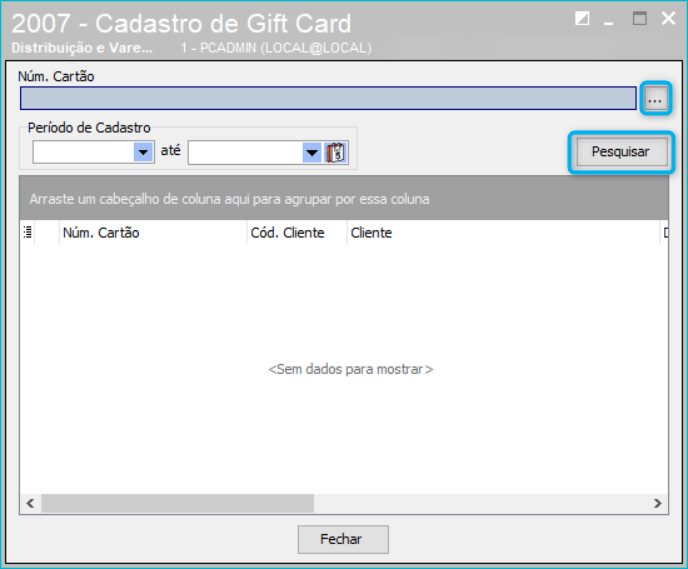
Task: Click the period calendar icon beside the end date
Action: coord(336,153)
